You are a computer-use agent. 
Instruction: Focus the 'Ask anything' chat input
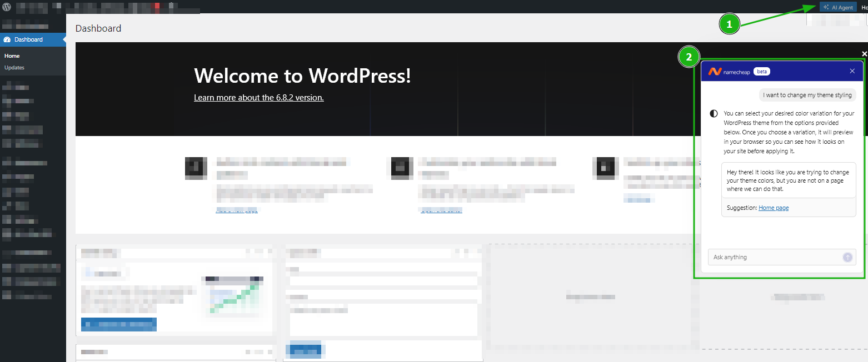(x=775, y=257)
